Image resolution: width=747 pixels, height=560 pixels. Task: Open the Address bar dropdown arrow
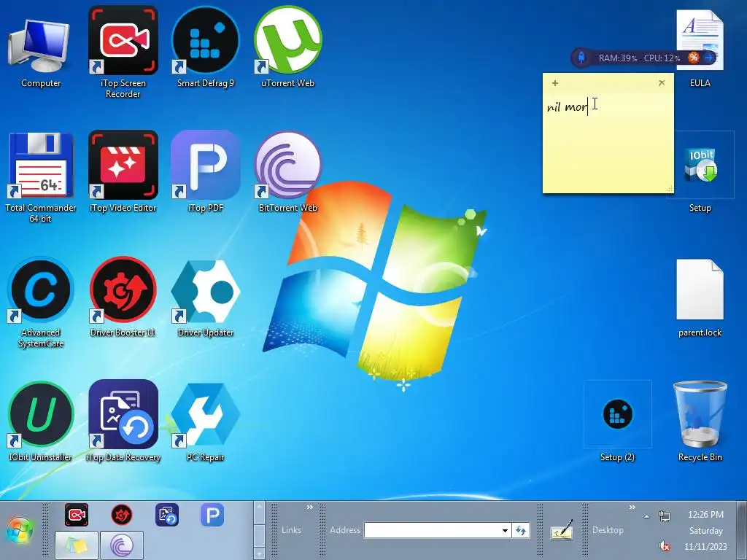505,531
